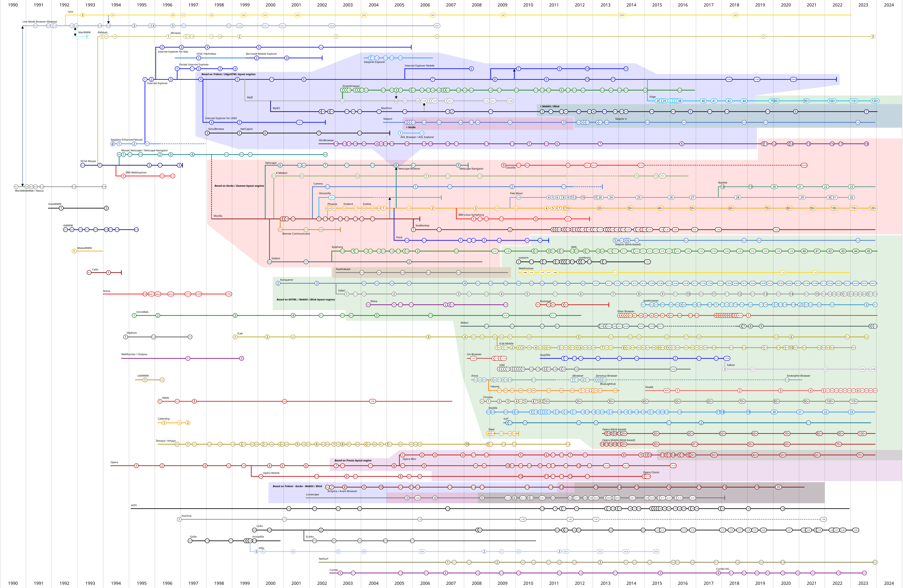Viewport: 903px width, 588px height.
Task: Select the 'K-Meleon' label
Action: point(282,173)
